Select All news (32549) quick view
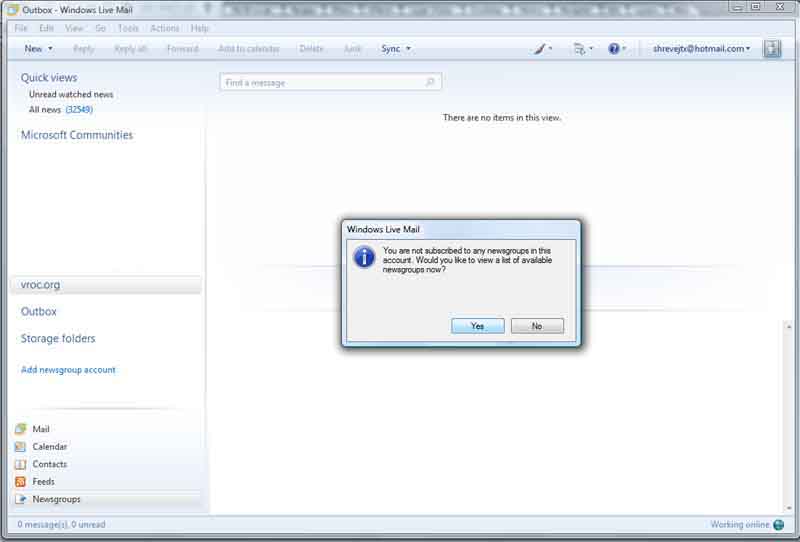The height and width of the screenshot is (542, 800). coord(61,110)
